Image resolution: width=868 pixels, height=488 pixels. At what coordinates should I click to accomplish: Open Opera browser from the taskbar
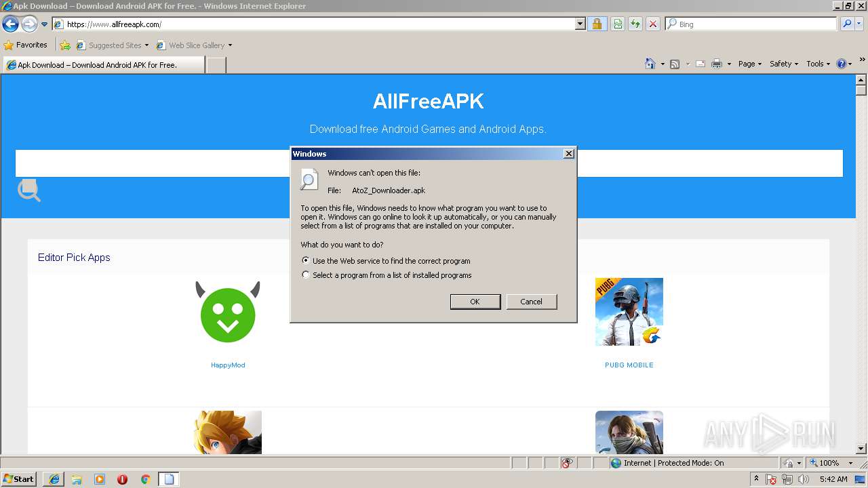(122, 479)
